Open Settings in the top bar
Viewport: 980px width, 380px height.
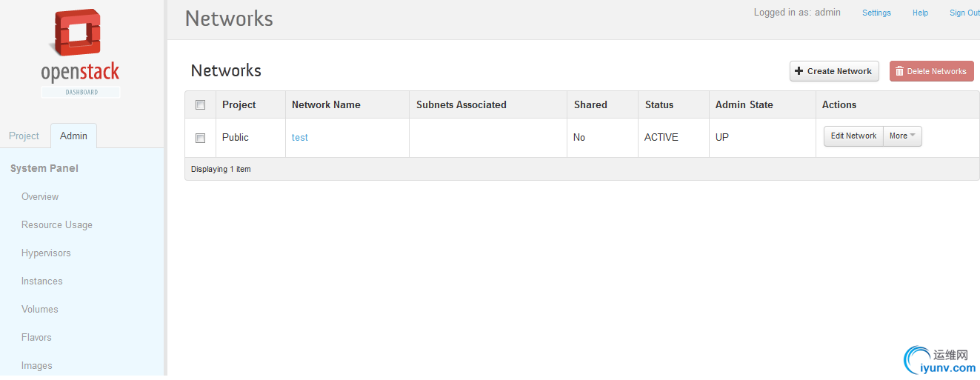(876, 13)
